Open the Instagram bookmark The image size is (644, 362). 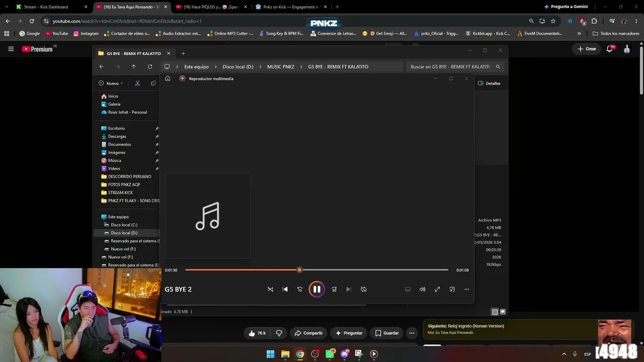pos(86,34)
